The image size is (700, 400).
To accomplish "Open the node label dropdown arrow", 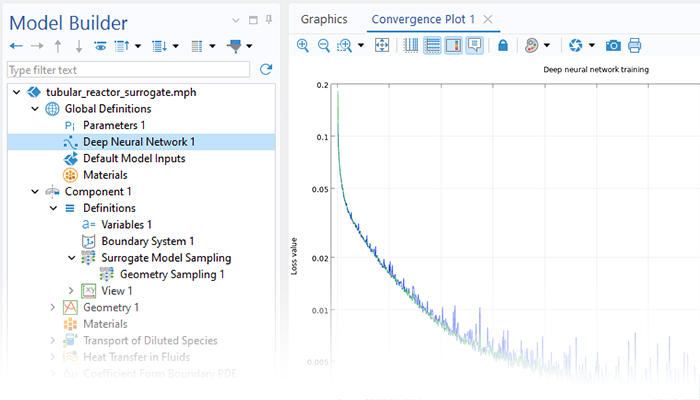I will (212, 46).
